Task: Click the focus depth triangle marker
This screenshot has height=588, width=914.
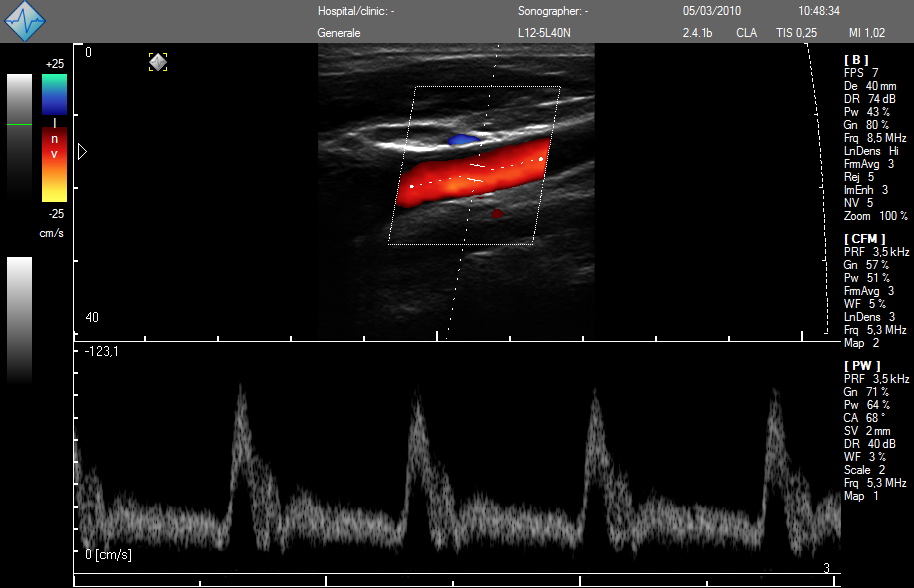Action: point(82,152)
